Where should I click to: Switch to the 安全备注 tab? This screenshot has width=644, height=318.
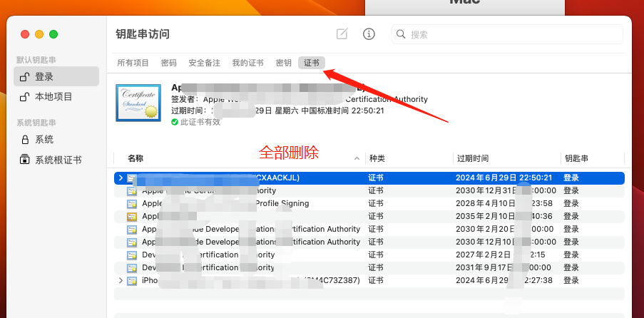(x=205, y=63)
